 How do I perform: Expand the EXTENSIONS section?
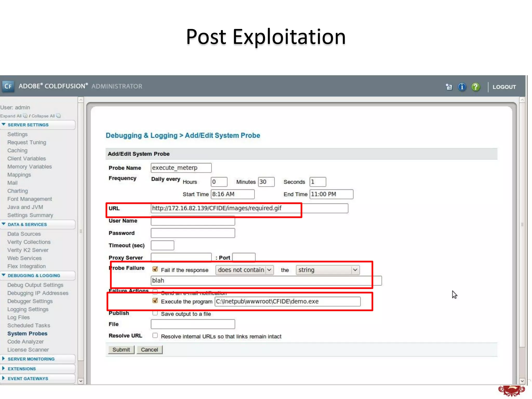pos(38,369)
